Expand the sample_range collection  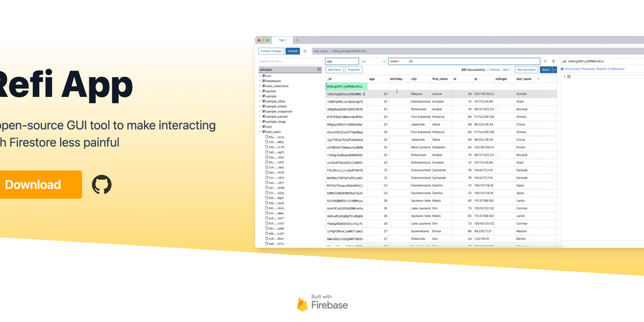click(x=260, y=121)
